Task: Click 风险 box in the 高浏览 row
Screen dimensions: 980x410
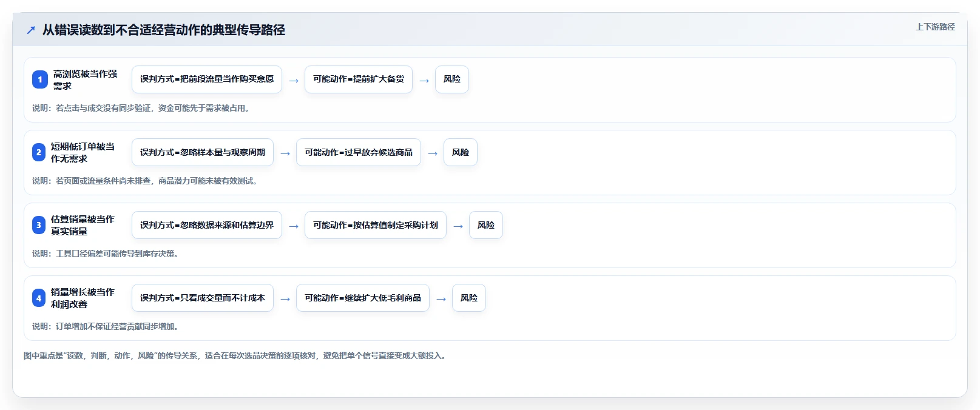Action: [452, 79]
